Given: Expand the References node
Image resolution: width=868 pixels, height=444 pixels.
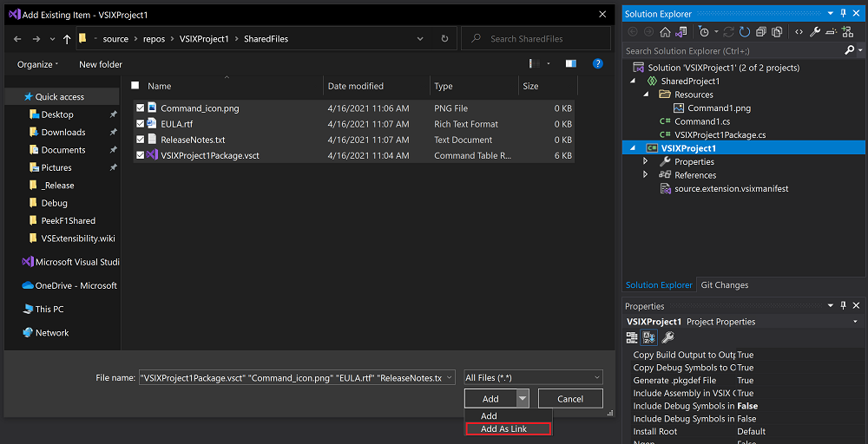Looking at the screenshot, I should [x=645, y=175].
